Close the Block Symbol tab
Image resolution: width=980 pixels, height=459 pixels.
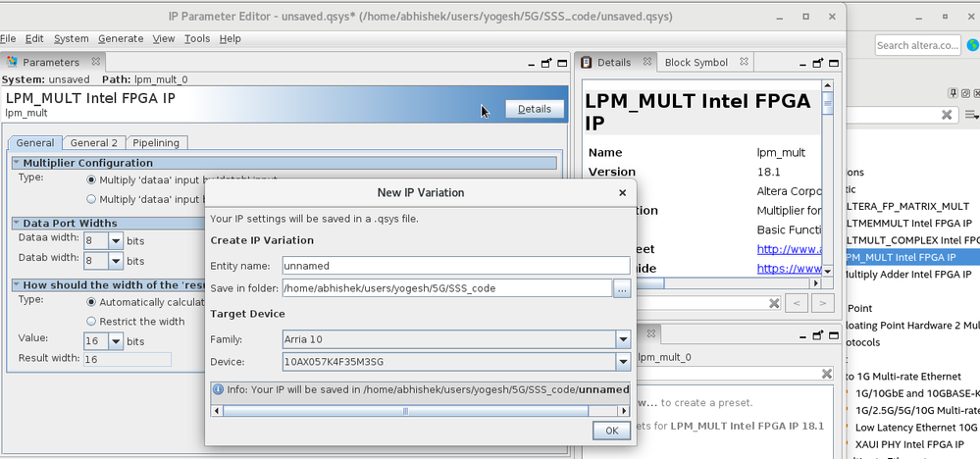coord(744,61)
